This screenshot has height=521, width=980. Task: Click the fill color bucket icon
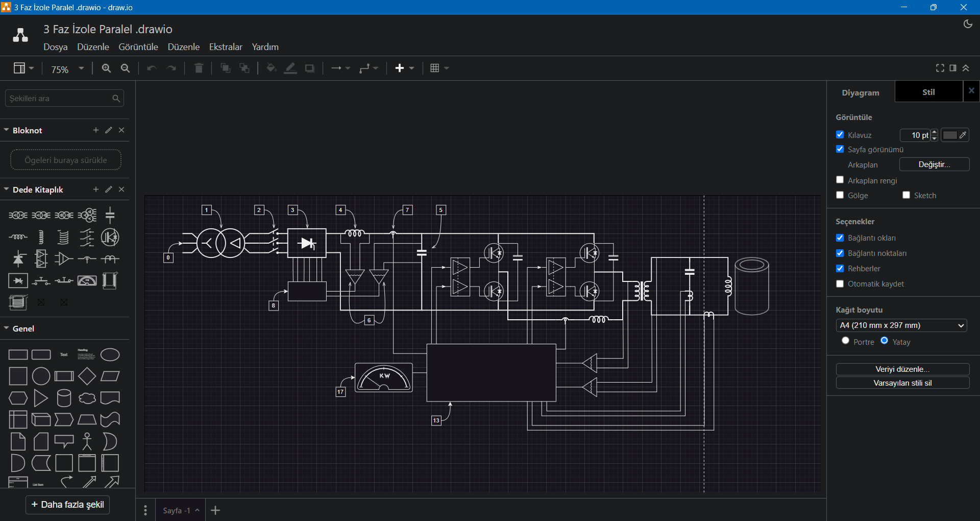coord(271,68)
